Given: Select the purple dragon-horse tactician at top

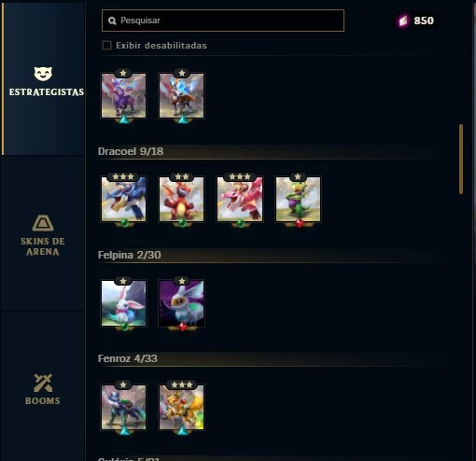Looking at the screenshot, I should point(123,95).
